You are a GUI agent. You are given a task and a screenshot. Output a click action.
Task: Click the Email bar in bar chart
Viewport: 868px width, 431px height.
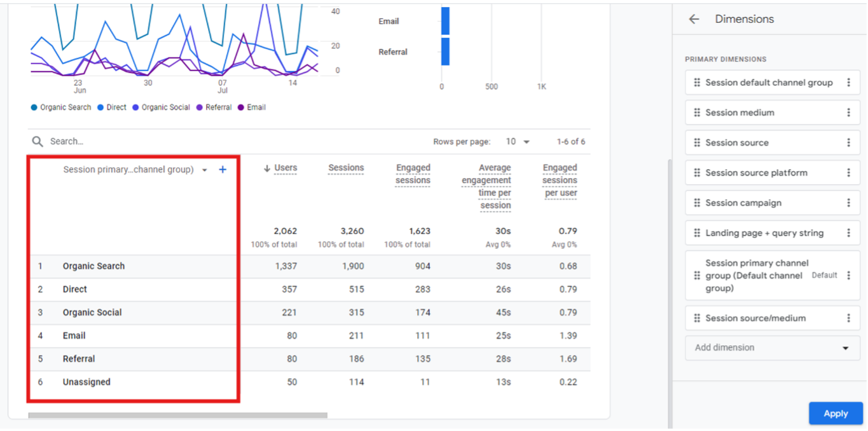tap(445, 21)
